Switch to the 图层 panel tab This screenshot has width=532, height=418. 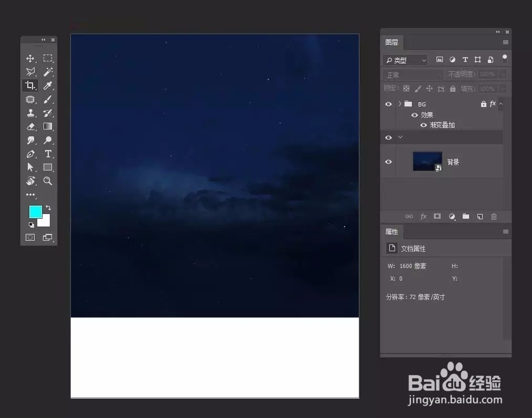(x=392, y=43)
